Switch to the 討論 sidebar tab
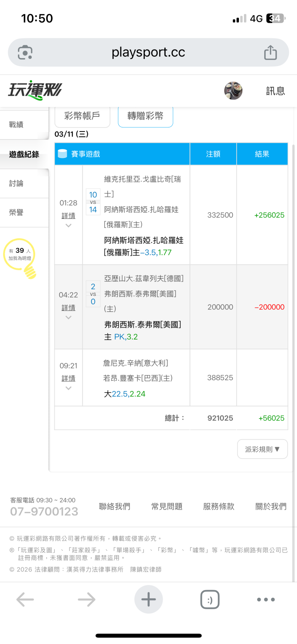This screenshot has height=644, width=297. 16,183
